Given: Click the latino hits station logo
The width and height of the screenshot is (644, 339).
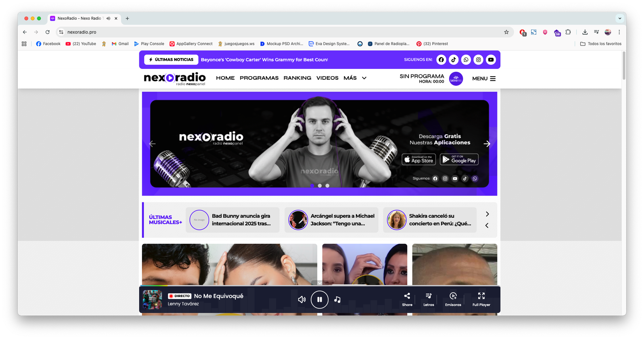Looking at the screenshot, I should click(x=456, y=79).
